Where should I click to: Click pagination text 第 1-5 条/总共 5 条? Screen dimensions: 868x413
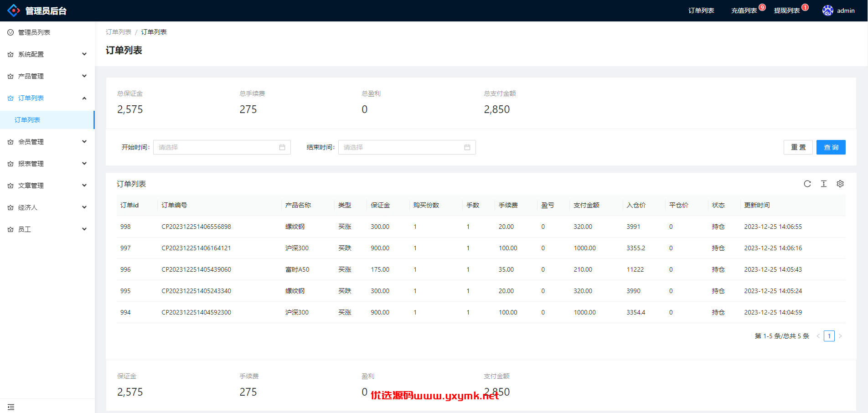point(782,336)
